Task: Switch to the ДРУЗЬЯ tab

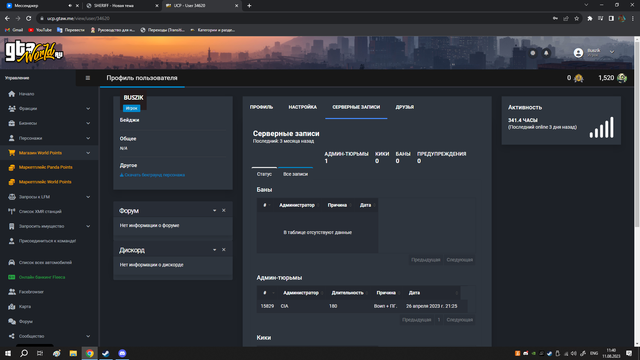Action: tap(404, 107)
